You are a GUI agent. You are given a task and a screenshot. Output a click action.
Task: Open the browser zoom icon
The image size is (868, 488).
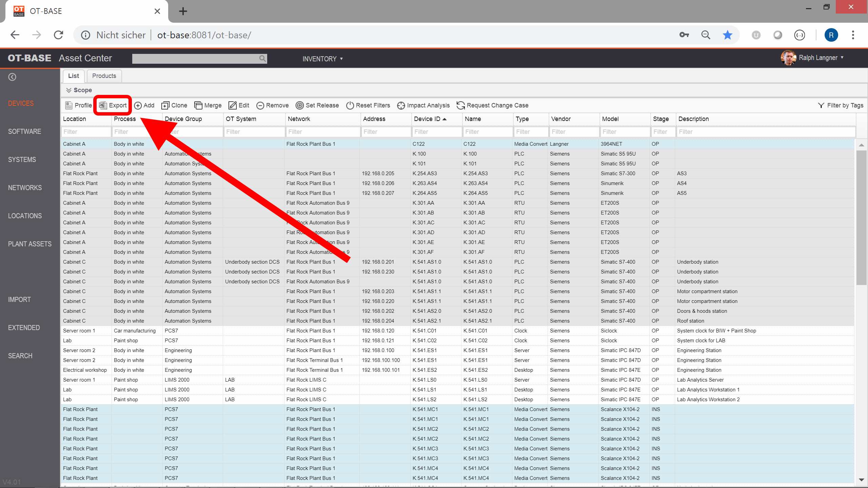(706, 35)
